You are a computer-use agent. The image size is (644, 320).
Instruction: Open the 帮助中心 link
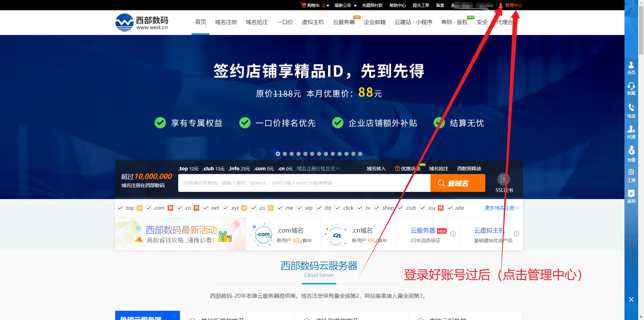pos(398,5)
